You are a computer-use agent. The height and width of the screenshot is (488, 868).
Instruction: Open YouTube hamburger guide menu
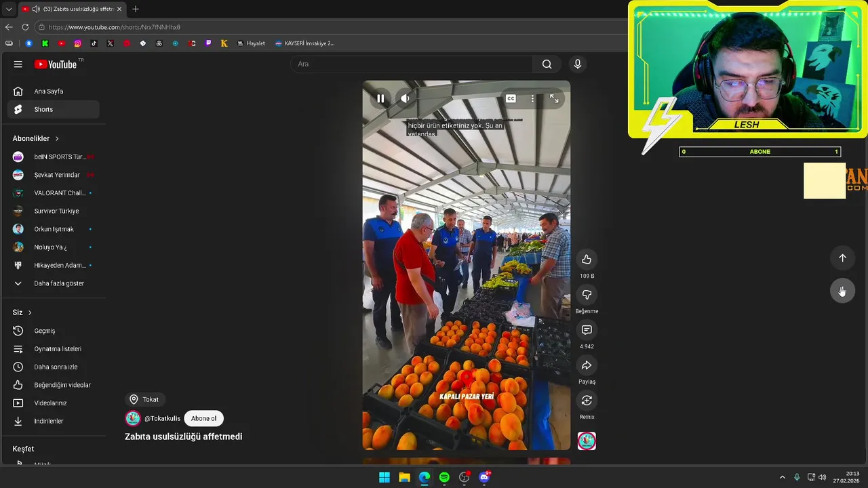pyautogui.click(x=18, y=64)
